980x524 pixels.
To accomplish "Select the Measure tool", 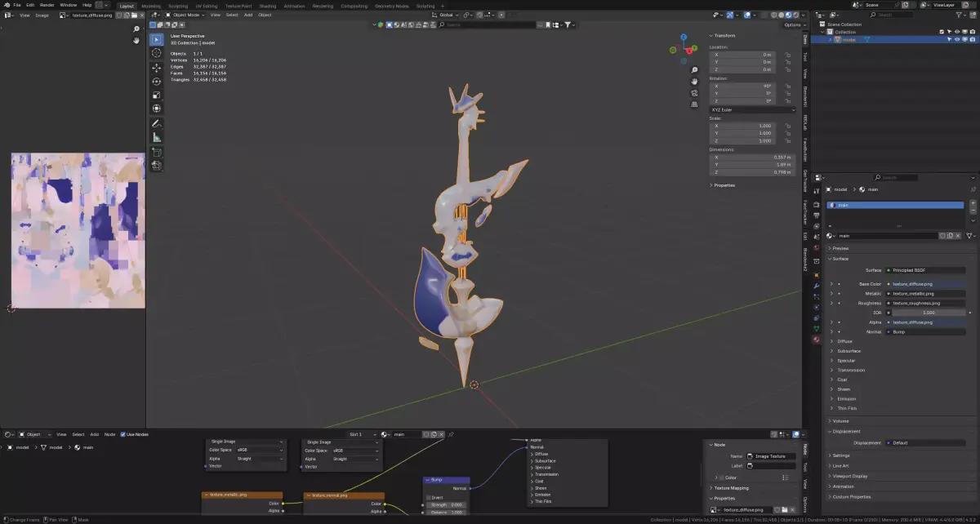I will point(157,137).
